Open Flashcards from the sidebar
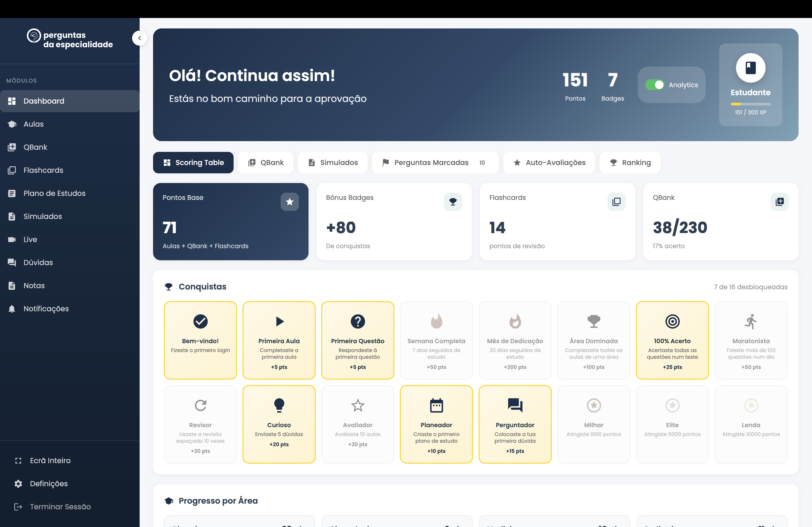The height and width of the screenshot is (527, 812). (x=43, y=170)
